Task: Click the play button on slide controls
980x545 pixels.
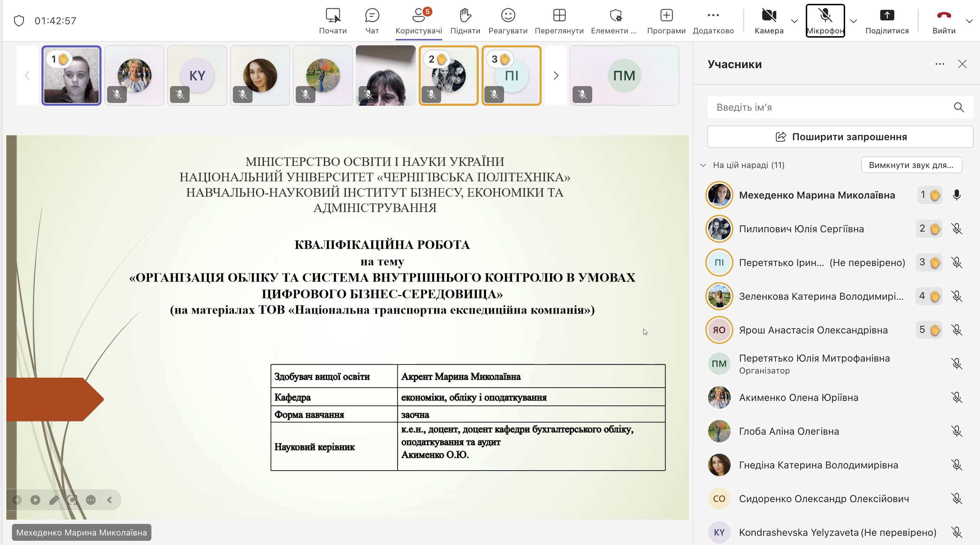Action: tap(35, 500)
